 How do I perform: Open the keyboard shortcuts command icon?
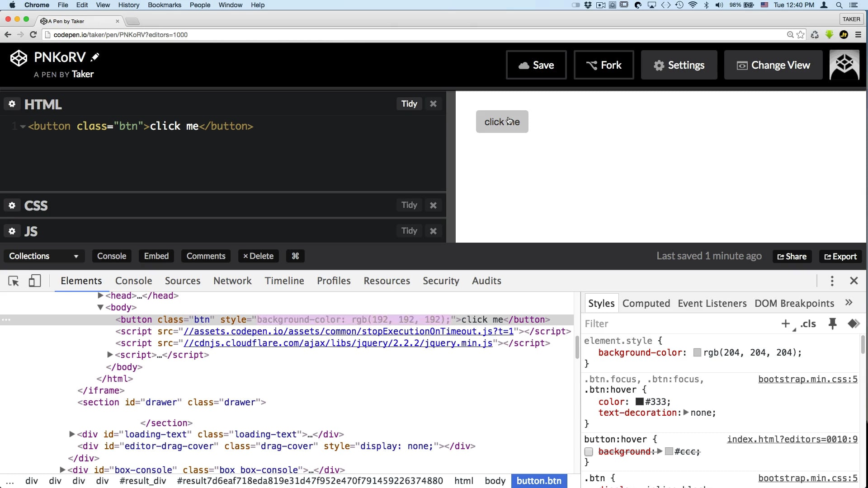[x=295, y=256]
